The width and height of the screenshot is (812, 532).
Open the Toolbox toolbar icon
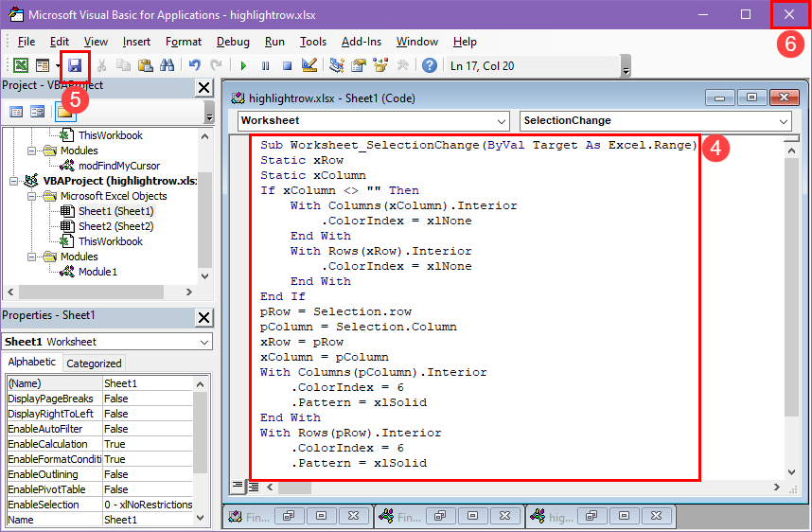[x=402, y=65]
